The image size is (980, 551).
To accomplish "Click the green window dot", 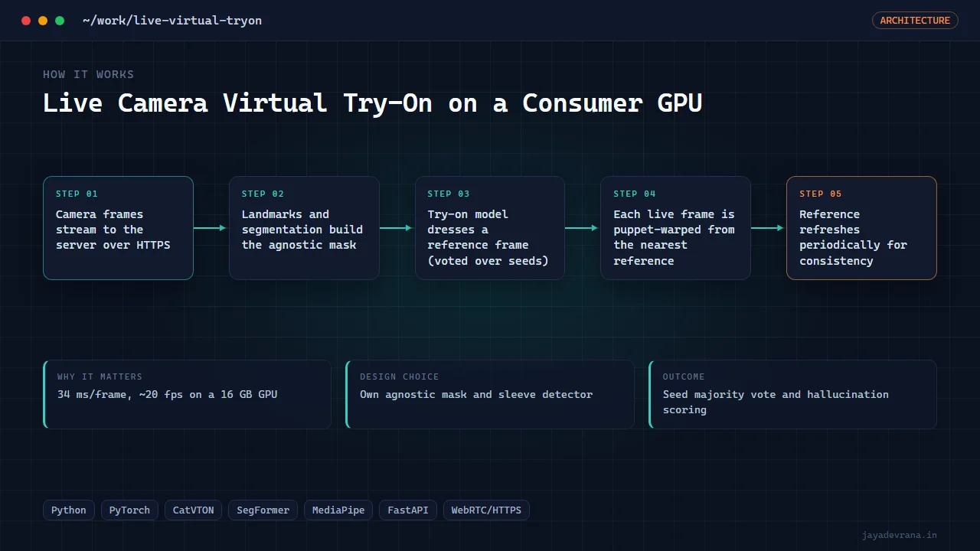I will pos(60,21).
